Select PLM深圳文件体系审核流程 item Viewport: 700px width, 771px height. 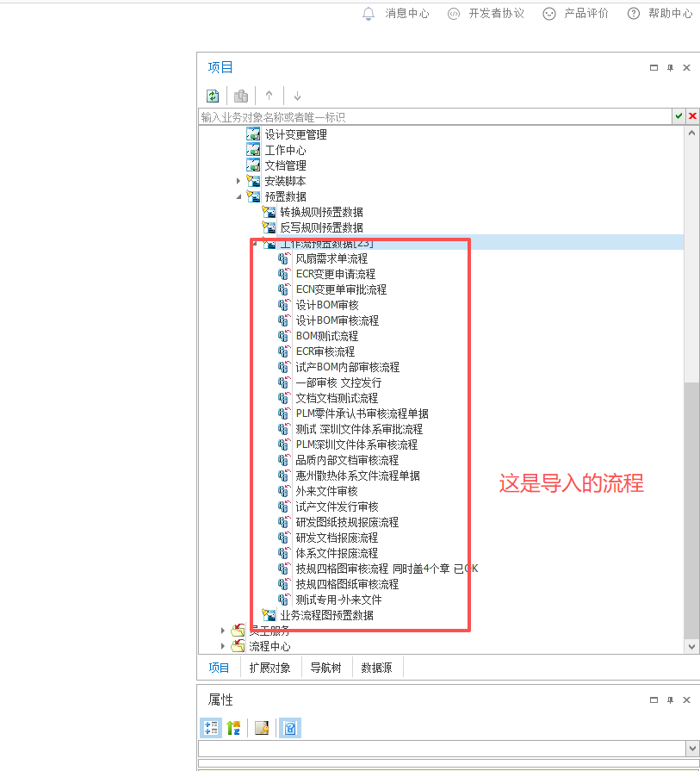click(x=356, y=445)
